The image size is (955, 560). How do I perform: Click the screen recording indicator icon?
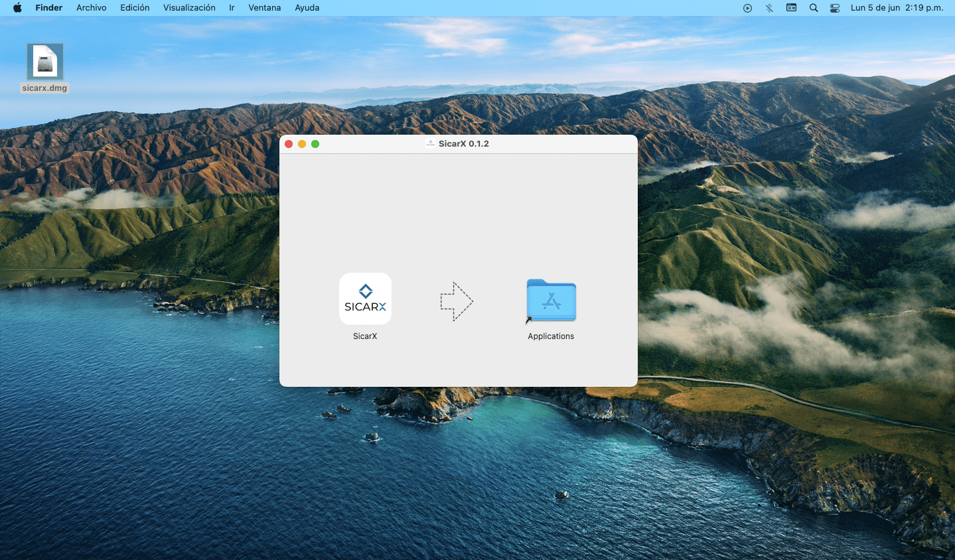[747, 7]
